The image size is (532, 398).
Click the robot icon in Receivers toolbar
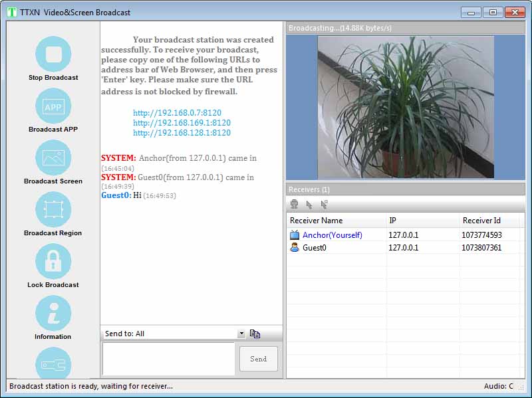294,205
